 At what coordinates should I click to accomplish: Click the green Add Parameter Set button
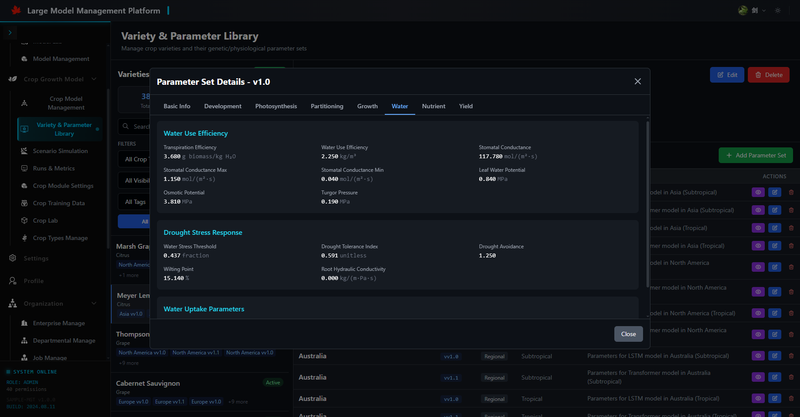point(756,155)
